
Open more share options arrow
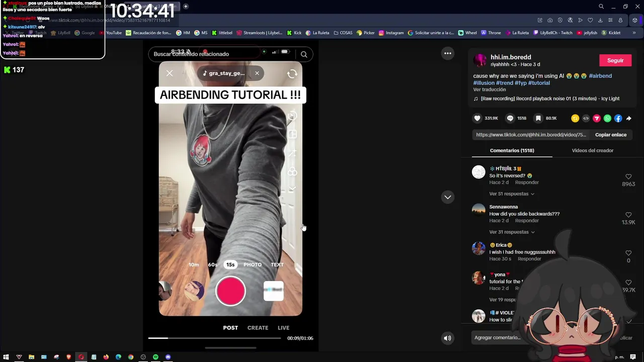pyautogui.click(x=628, y=119)
